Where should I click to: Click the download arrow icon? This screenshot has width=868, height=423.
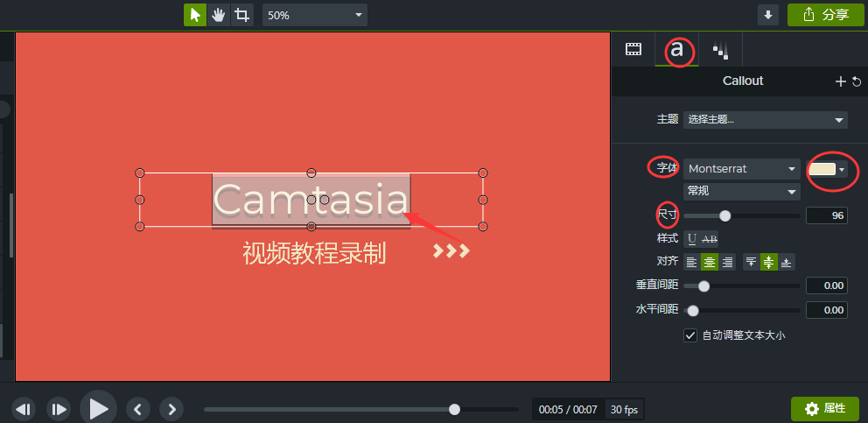point(767,15)
